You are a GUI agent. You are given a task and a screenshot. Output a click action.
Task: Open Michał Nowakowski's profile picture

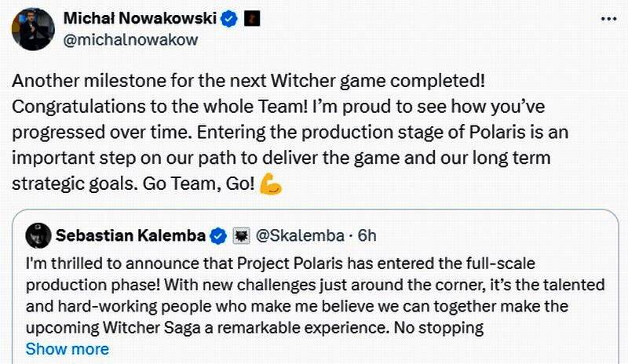[33, 29]
